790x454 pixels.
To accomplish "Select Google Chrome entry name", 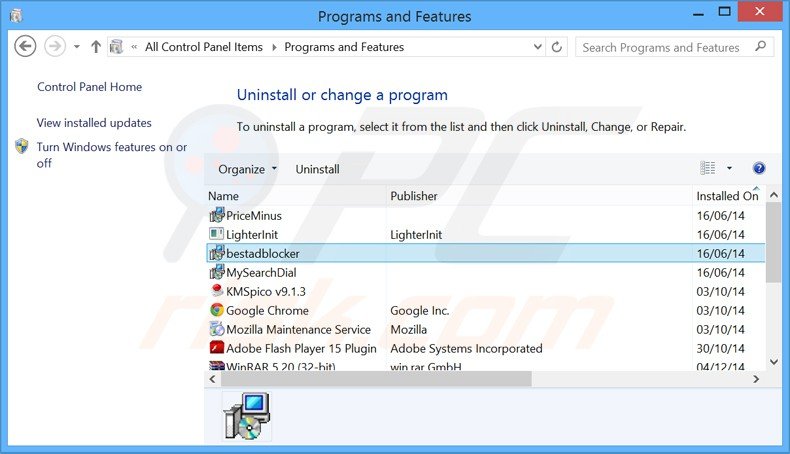I will (267, 310).
